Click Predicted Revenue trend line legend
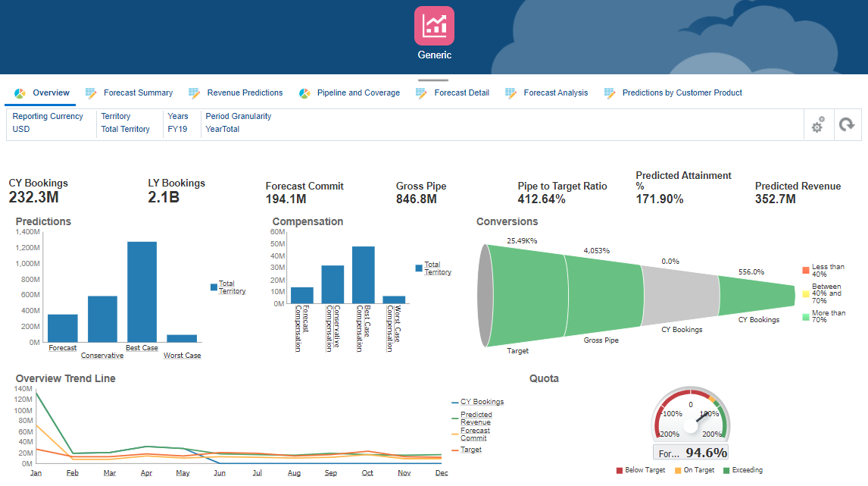 pyautogui.click(x=476, y=419)
